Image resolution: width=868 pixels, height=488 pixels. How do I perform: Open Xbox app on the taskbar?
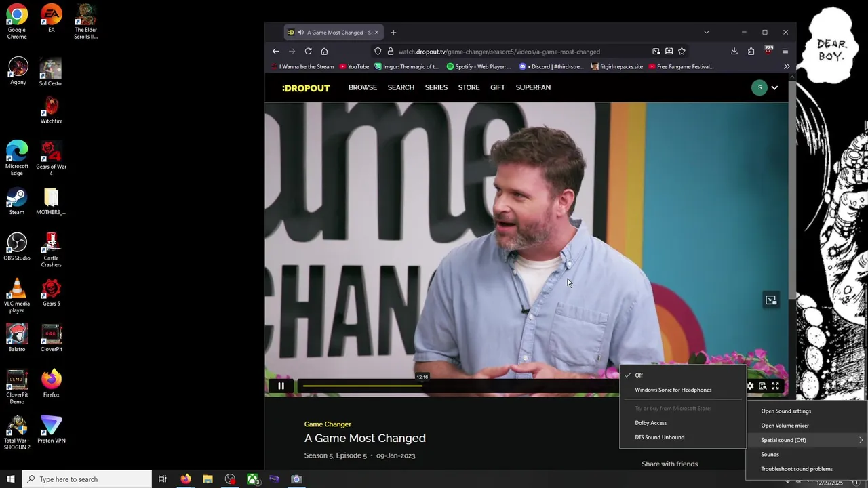tap(252, 479)
